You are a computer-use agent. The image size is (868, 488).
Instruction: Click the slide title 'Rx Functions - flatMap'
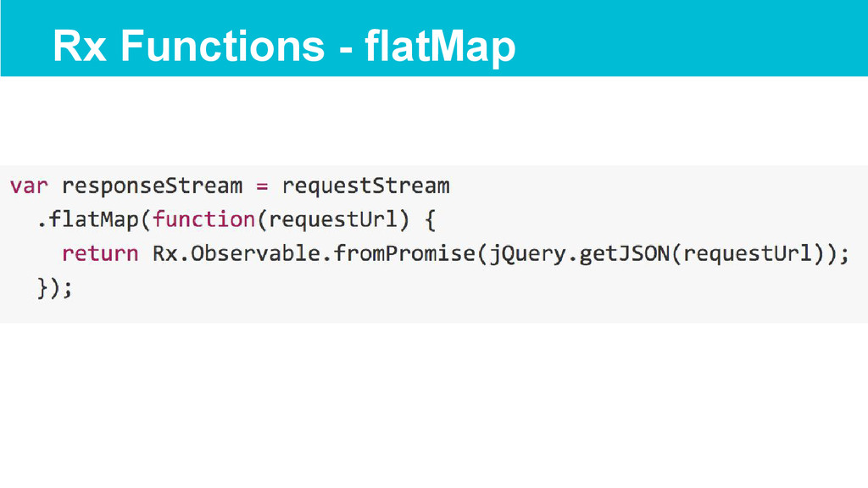[284, 47]
